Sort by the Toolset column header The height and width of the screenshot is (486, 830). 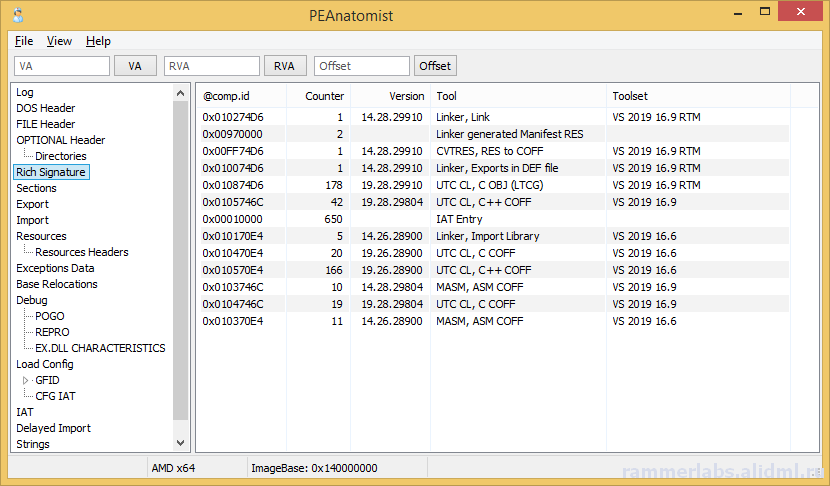(699, 96)
